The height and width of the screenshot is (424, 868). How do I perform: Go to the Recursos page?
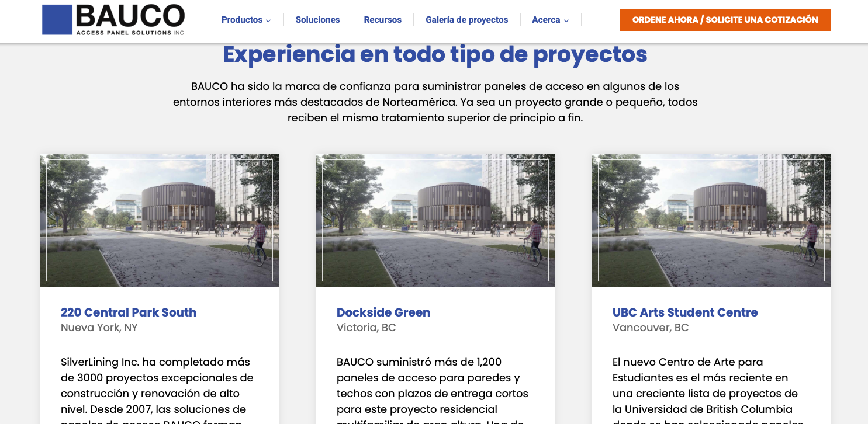tap(382, 20)
